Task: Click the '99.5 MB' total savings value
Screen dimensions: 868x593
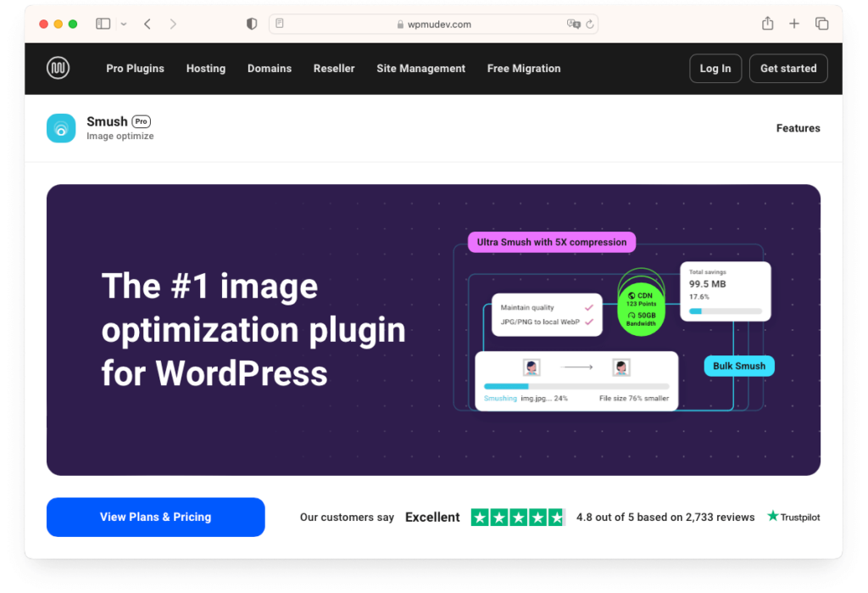Action: tap(708, 283)
